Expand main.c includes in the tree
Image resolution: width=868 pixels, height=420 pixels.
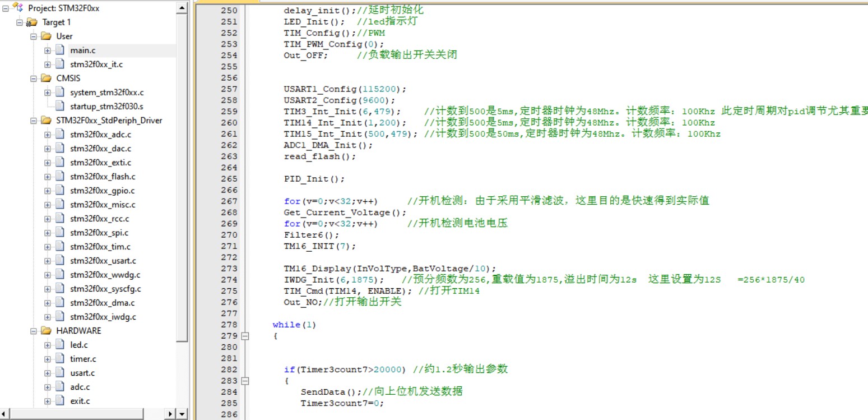[x=48, y=50]
